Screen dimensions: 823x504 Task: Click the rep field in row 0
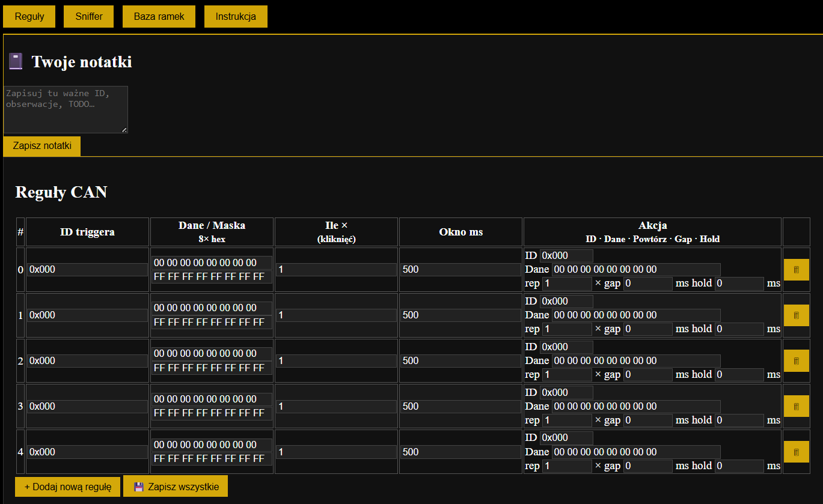click(567, 284)
